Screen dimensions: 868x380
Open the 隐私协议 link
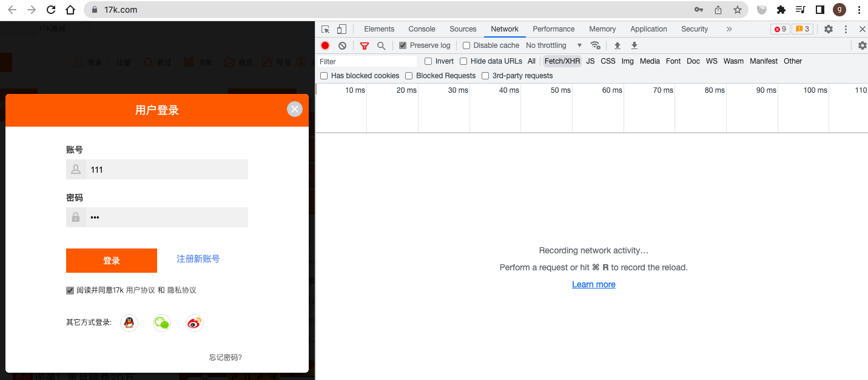[x=182, y=290]
